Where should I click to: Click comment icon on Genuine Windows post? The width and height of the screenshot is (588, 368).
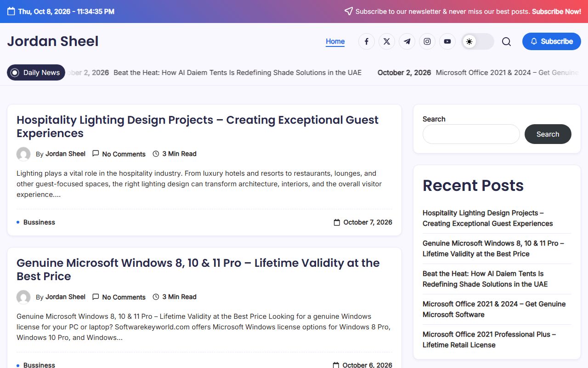pyautogui.click(x=96, y=297)
